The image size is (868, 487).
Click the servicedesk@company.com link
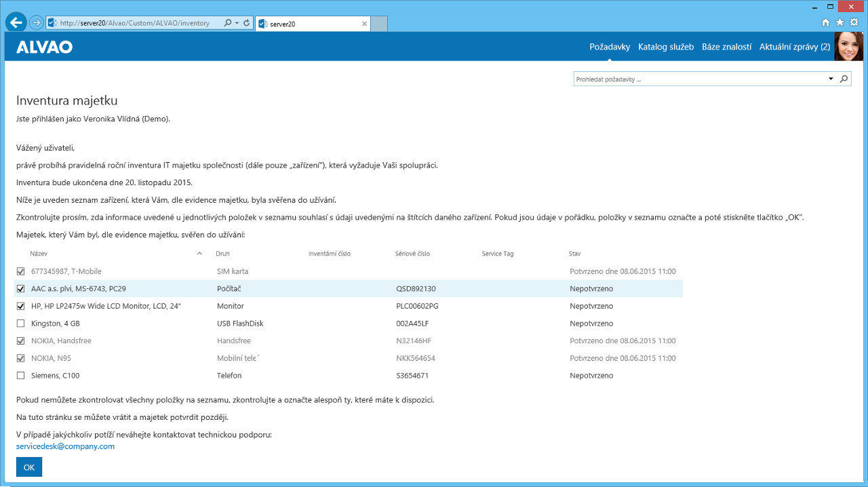[65, 446]
